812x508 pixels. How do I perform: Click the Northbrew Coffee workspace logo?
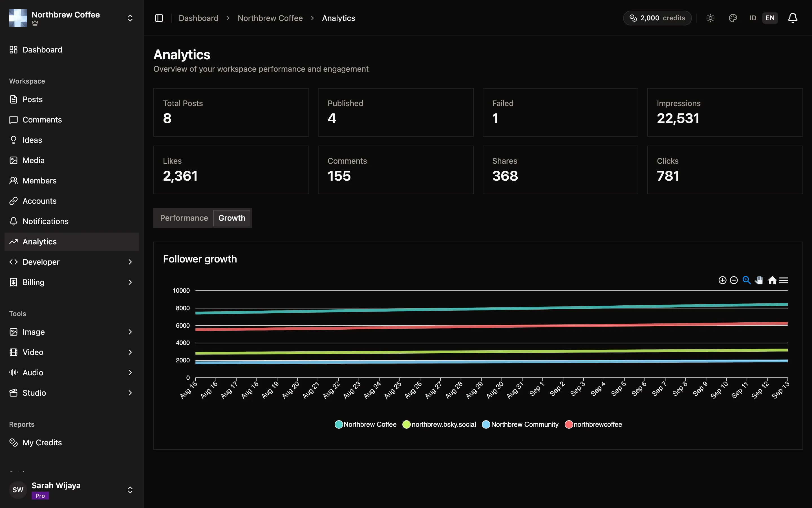(18, 18)
